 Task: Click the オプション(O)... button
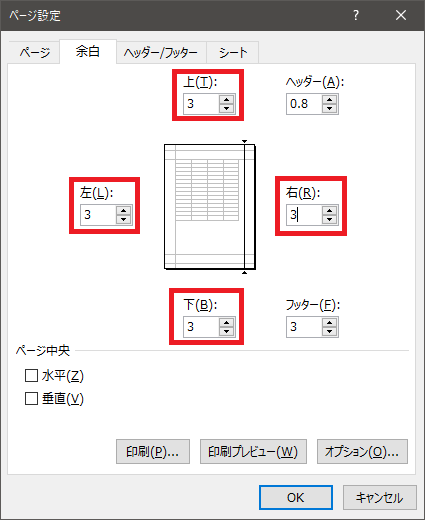pos(362,452)
